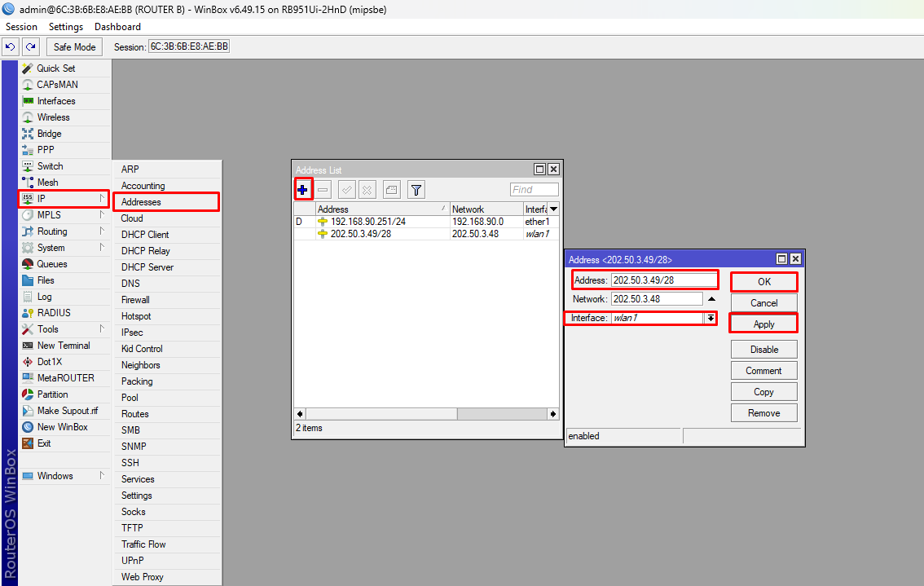Open Files in the sidebar
924x586 pixels.
pos(65,280)
